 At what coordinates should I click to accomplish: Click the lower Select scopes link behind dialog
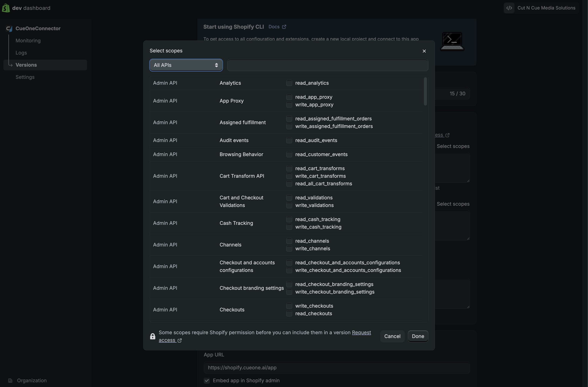coord(453,204)
